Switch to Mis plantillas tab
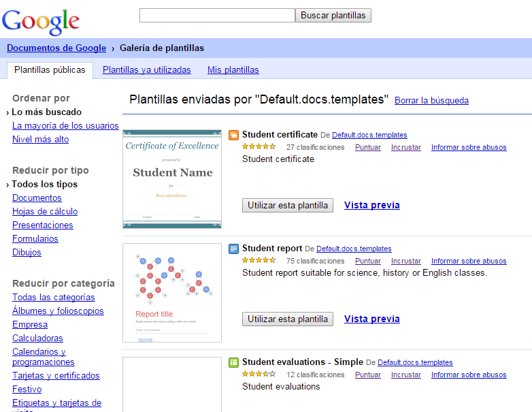This screenshot has width=532, height=412. click(x=233, y=70)
